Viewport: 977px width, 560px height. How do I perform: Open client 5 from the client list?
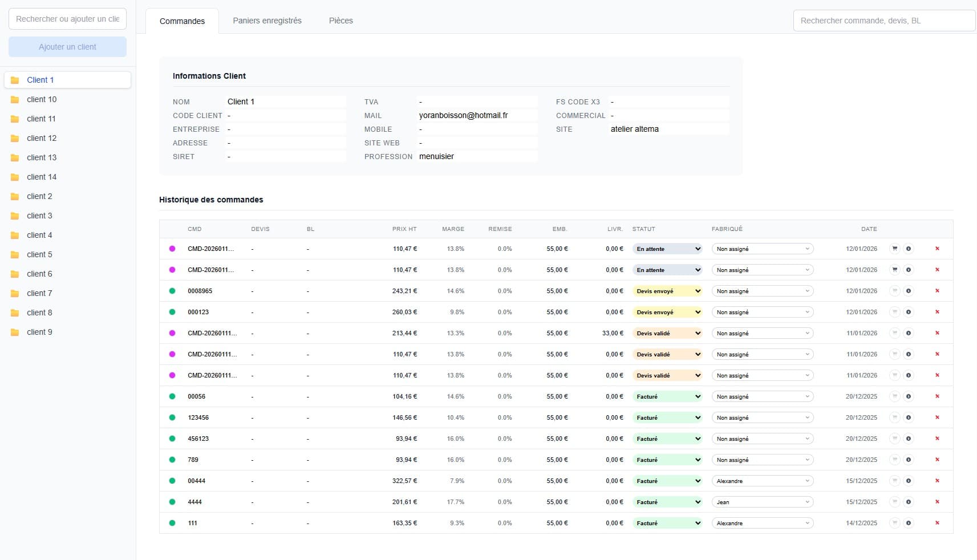pos(67,254)
